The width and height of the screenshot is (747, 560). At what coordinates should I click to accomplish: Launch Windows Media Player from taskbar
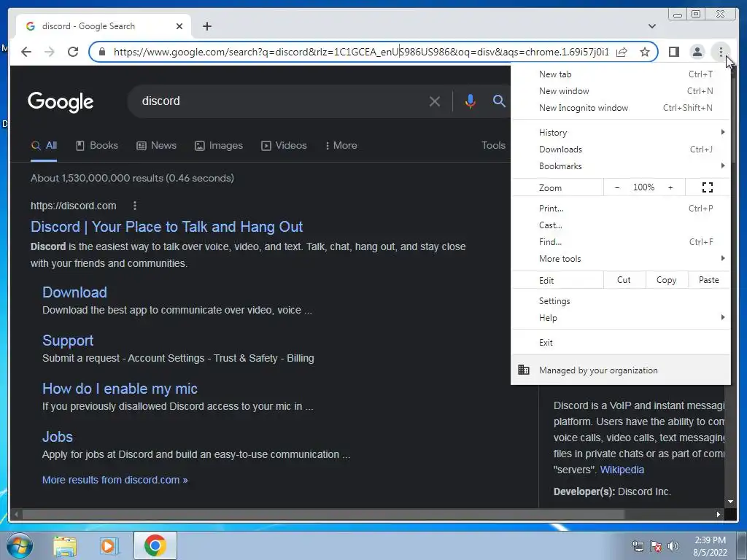point(109,545)
